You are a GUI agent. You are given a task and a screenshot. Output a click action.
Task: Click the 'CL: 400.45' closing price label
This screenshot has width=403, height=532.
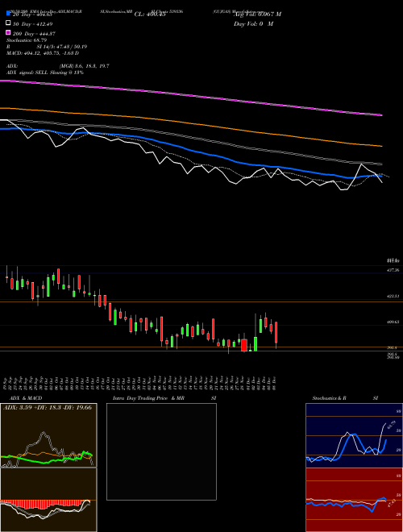(x=150, y=15)
